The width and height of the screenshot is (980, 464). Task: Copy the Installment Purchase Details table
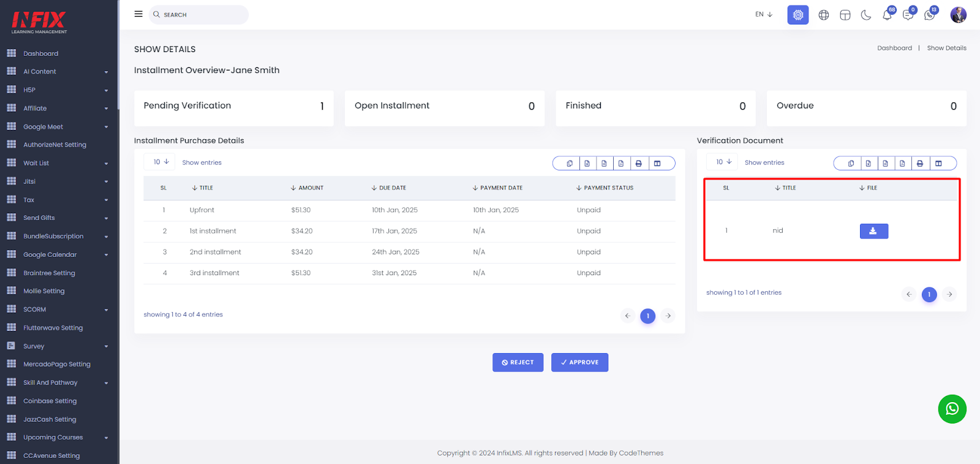tap(570, 163)
